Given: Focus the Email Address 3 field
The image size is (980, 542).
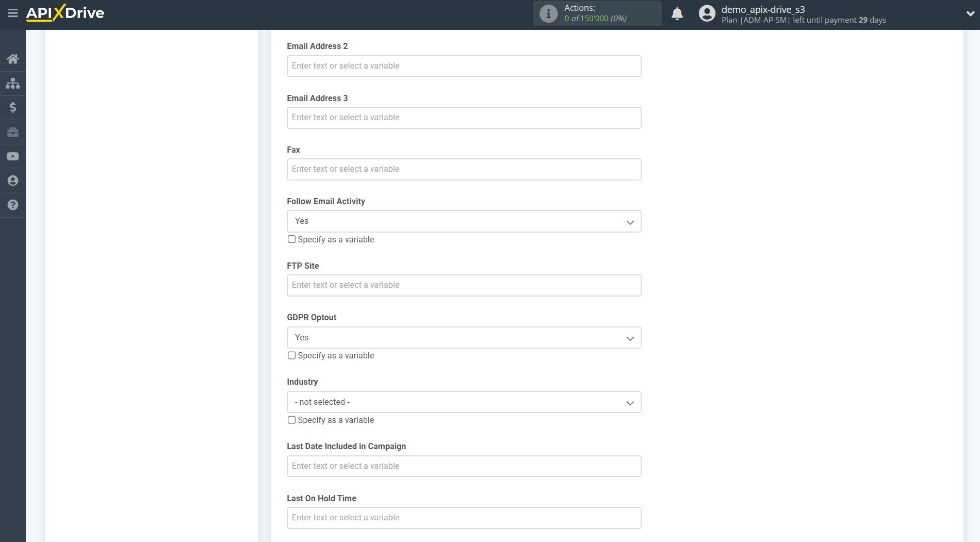Looking at the screenshot, I should coord(464,118).
